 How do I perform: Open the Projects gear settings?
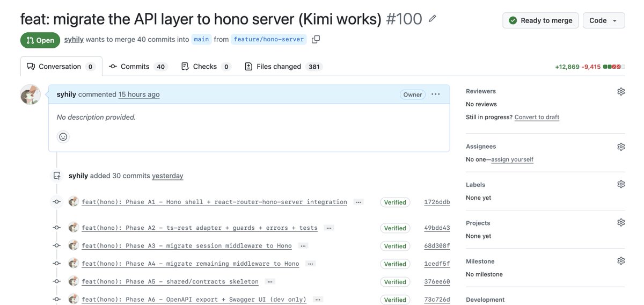[x=621, y=222]
